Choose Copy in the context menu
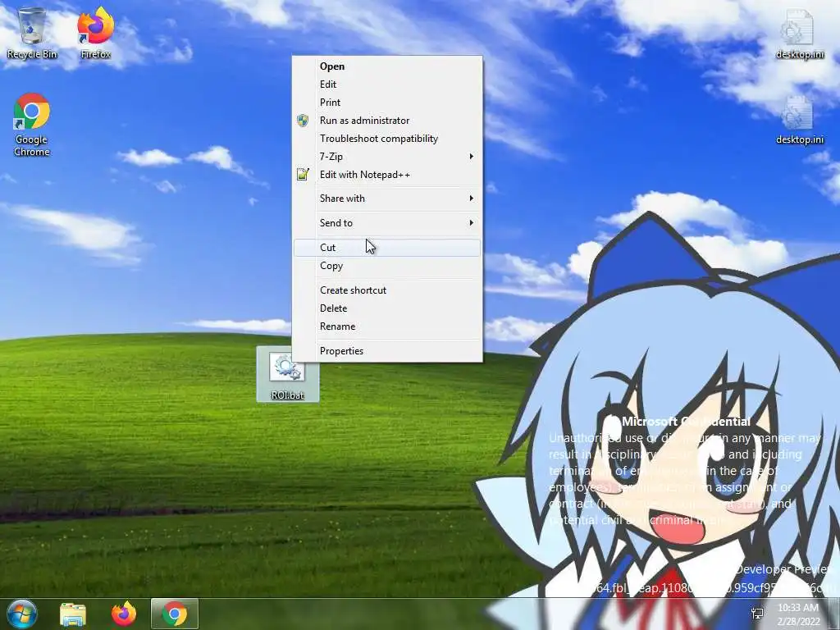This screenshot has height=630, width=840. [x=387, y=266]
